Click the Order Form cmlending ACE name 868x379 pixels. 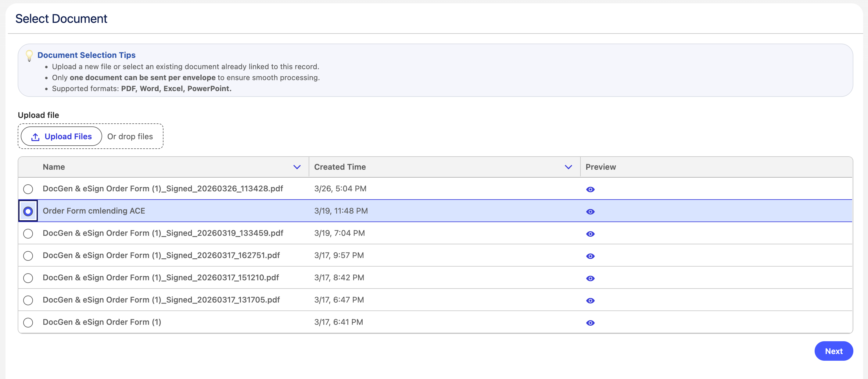[94, 211]
